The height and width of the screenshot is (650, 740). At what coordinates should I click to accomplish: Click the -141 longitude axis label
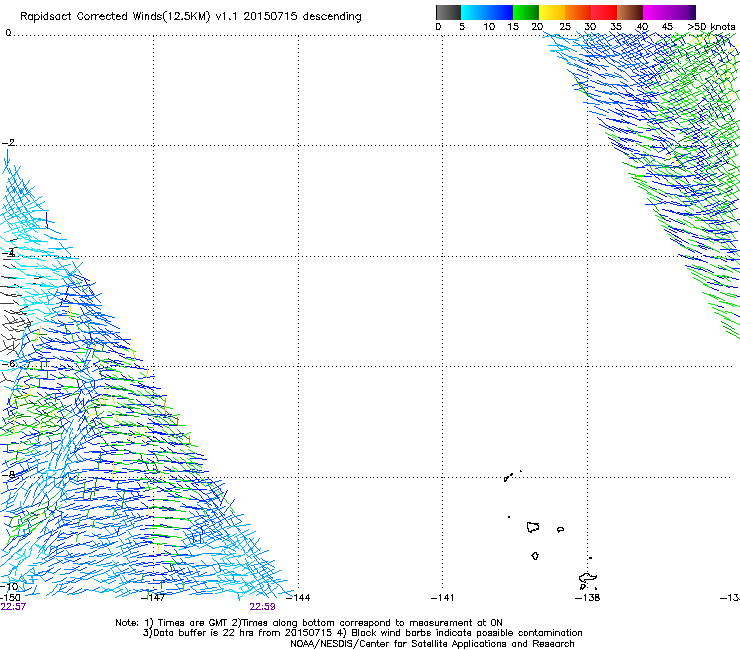(443, 598)
